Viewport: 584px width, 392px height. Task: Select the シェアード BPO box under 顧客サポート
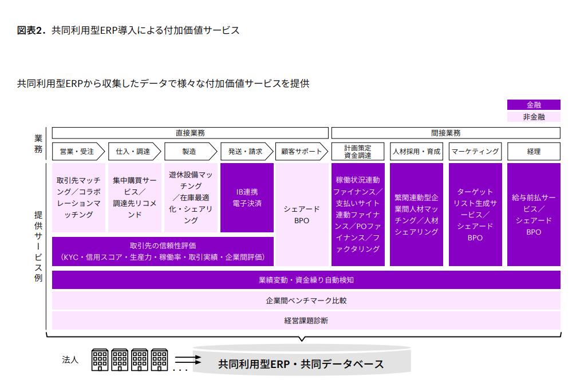302,215
